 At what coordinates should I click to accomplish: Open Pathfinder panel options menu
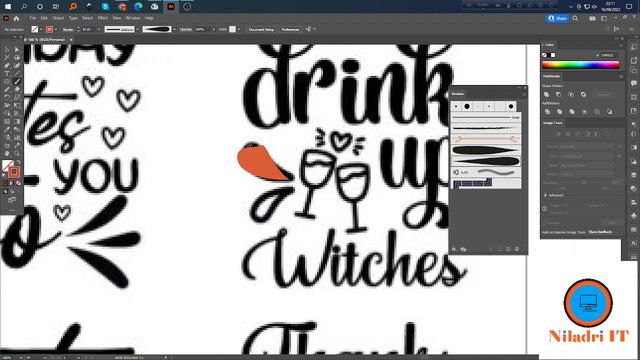point(621,76)
